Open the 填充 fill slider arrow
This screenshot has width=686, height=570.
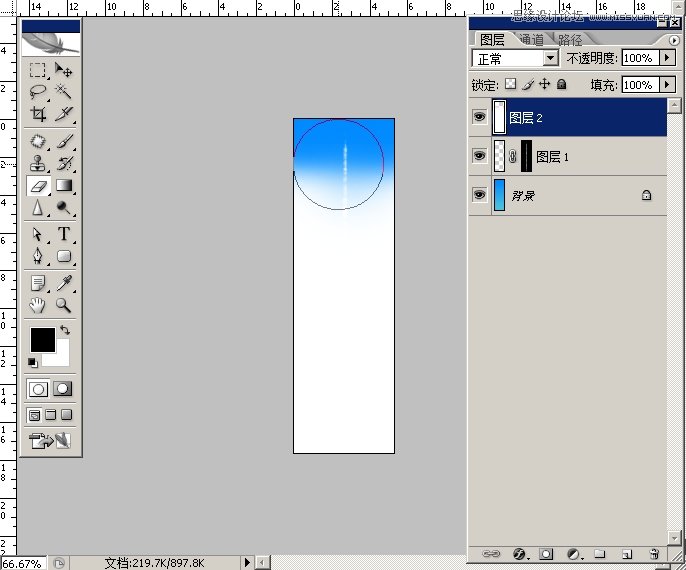(667, 85)
